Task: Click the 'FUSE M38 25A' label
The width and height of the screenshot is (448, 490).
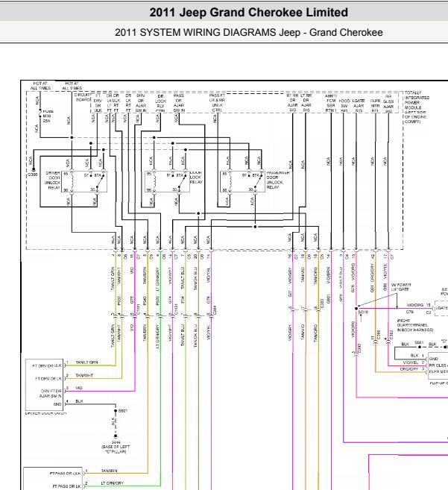Action: pos(48,116)
